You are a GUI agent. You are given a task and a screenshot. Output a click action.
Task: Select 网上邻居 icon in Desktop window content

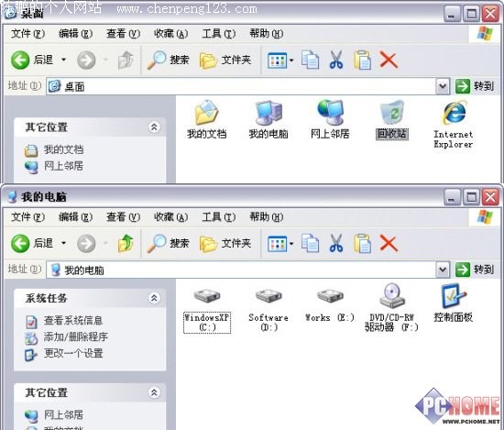(330, 119)
